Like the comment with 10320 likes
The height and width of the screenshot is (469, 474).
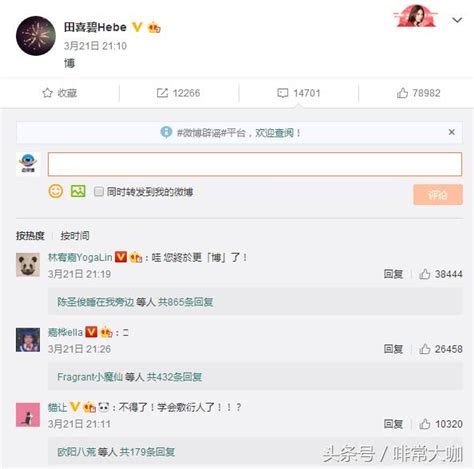425,424
